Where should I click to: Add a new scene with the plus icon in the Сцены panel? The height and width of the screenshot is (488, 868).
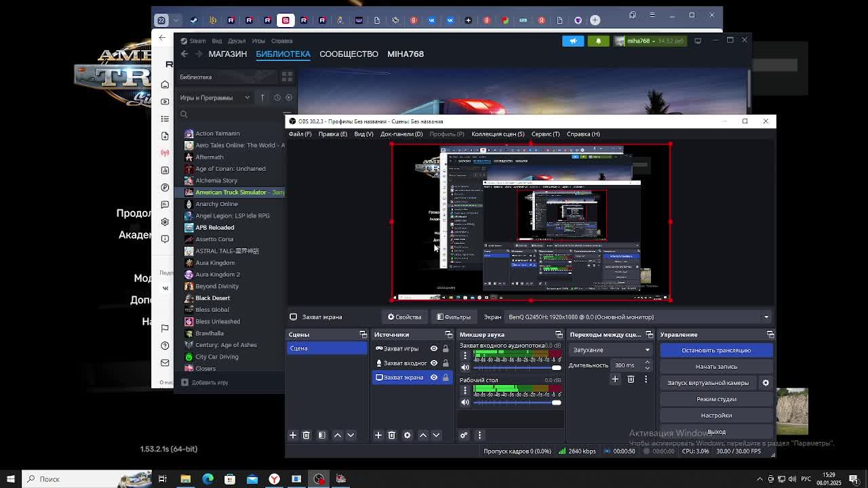tap(293, 435)
